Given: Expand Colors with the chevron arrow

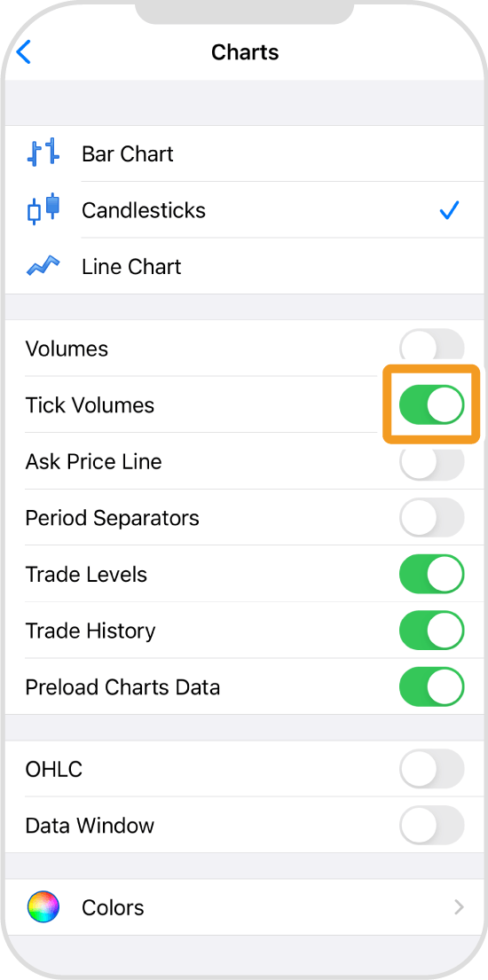Looking at the screenshot, I should (x=460, y=907).
